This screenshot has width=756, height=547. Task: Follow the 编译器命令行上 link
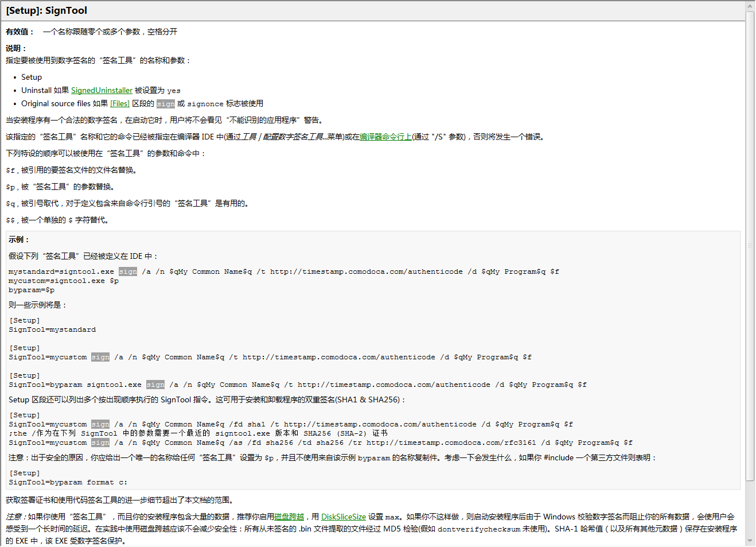(385, 137)
